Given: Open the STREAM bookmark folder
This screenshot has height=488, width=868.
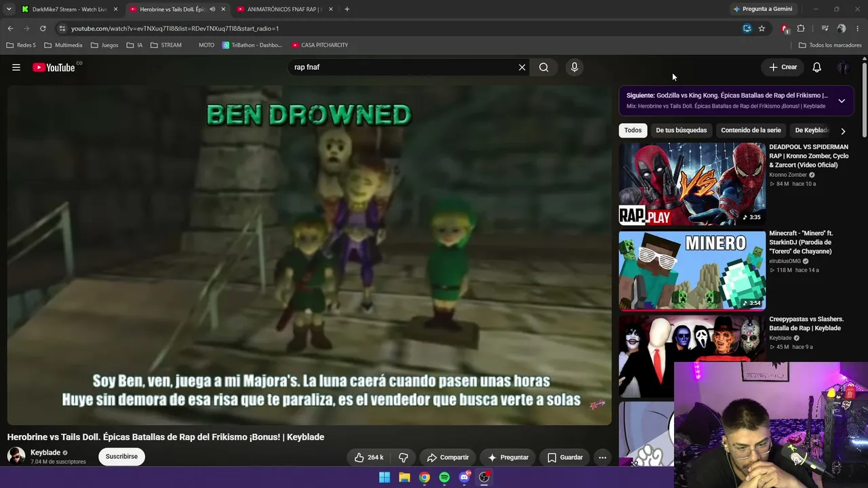Looking at the screenshot, I should (166, 45).
